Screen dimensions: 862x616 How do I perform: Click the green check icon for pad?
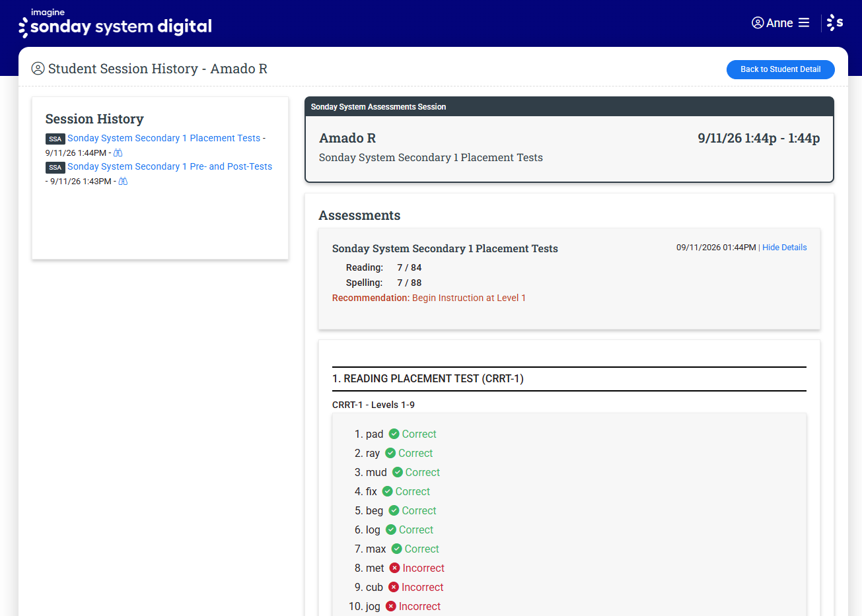(394, 434)
